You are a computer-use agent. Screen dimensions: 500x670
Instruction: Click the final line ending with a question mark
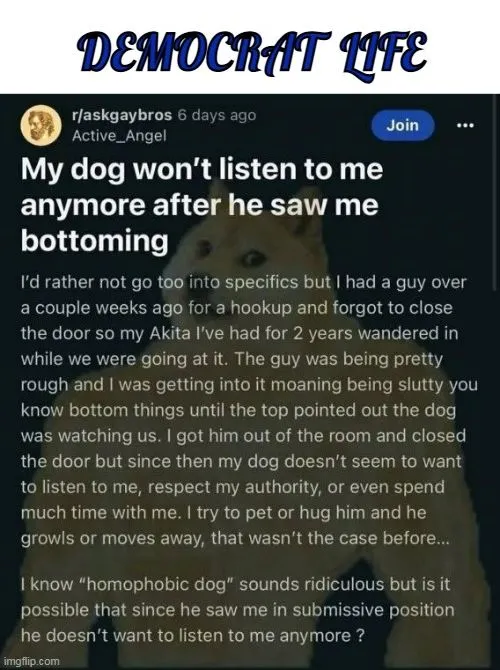coord(193,635)
